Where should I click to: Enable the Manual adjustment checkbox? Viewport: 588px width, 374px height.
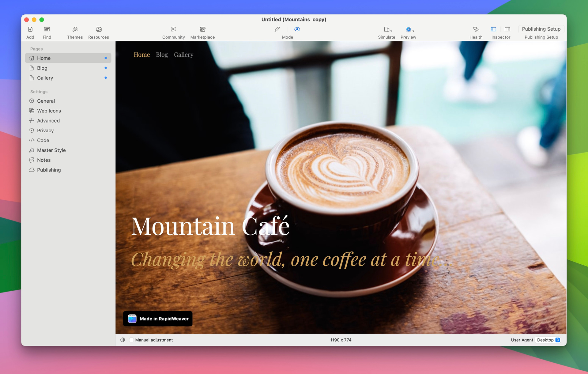[x=131, y=340]
